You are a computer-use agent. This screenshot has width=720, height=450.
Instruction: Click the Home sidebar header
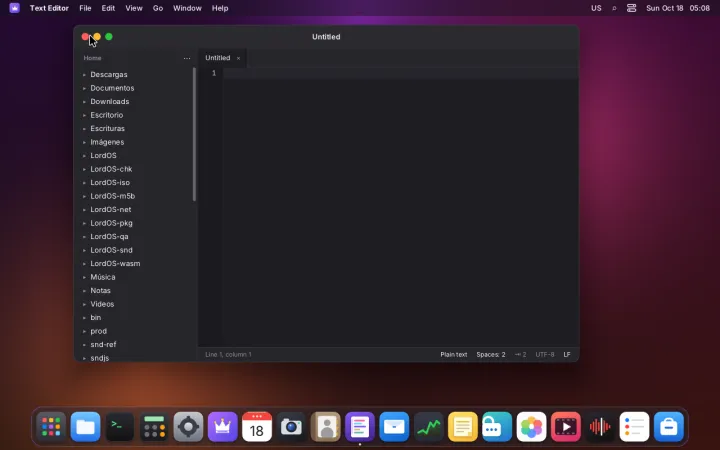pos(92,58)
